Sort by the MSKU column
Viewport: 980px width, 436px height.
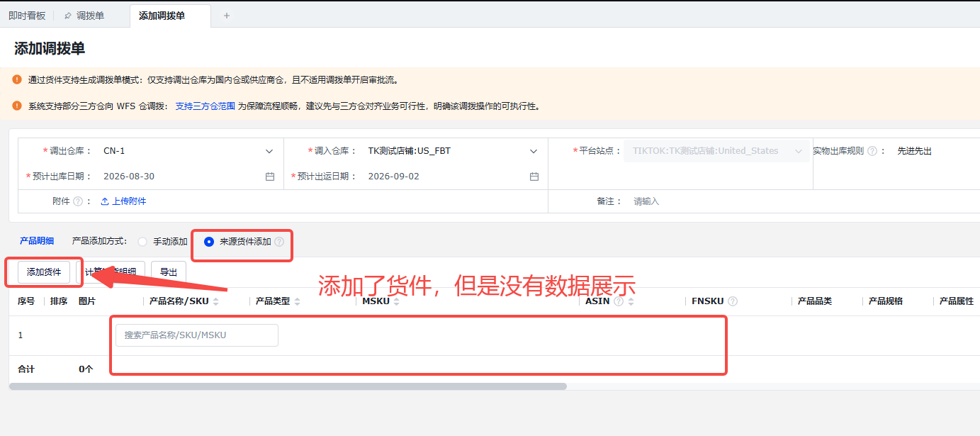(397, 301)
